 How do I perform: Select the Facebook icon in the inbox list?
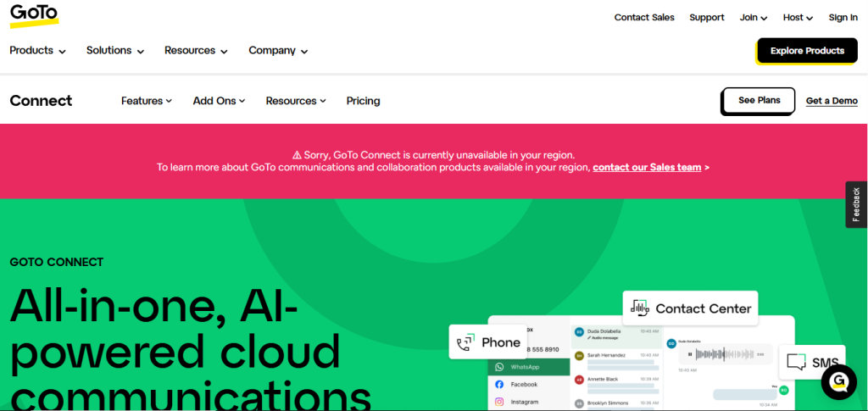[500, 385]
